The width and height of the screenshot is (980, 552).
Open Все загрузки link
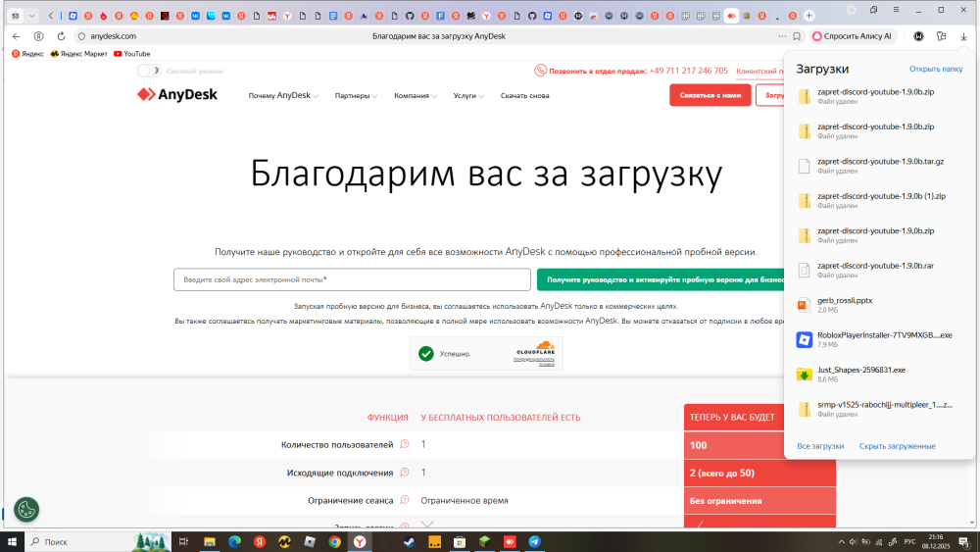820,446
